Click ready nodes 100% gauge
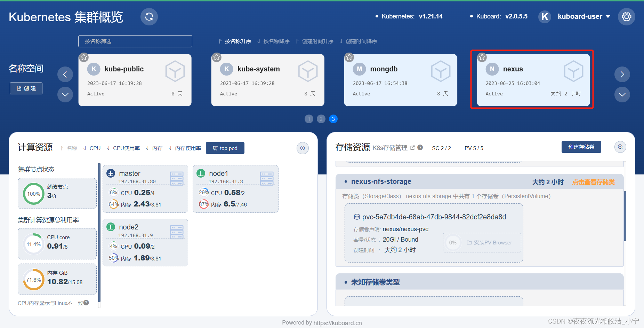The width and height of the screenshot is (644, 328). click(x=34, y=194)
